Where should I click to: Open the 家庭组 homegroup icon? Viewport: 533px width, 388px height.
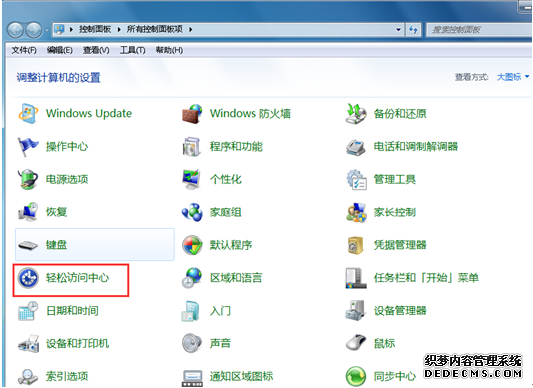(192, 212)
